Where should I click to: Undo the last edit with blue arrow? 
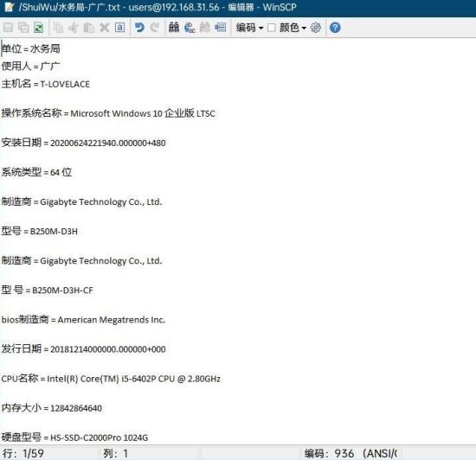139,28
